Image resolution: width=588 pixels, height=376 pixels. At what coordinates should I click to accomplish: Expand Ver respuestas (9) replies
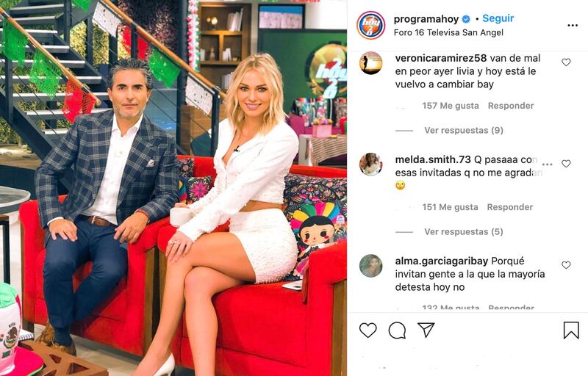click(464, 130)
